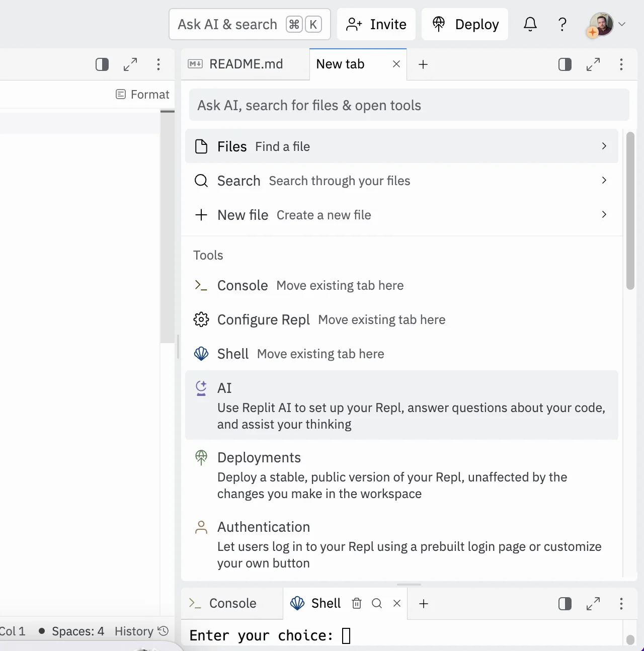Search the shell with the magnifier icon
The height and width of the screenshot is (651, 644).
click(x=377, y=603)
